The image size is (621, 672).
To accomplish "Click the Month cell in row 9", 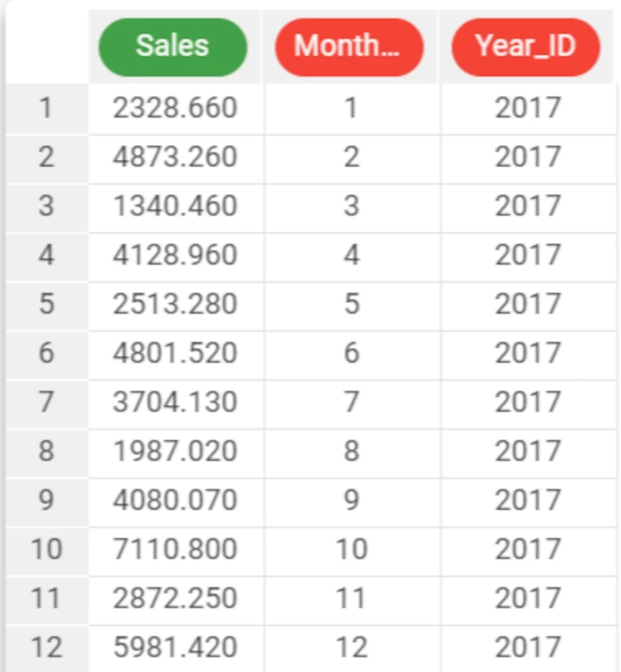I will point(352,501).
